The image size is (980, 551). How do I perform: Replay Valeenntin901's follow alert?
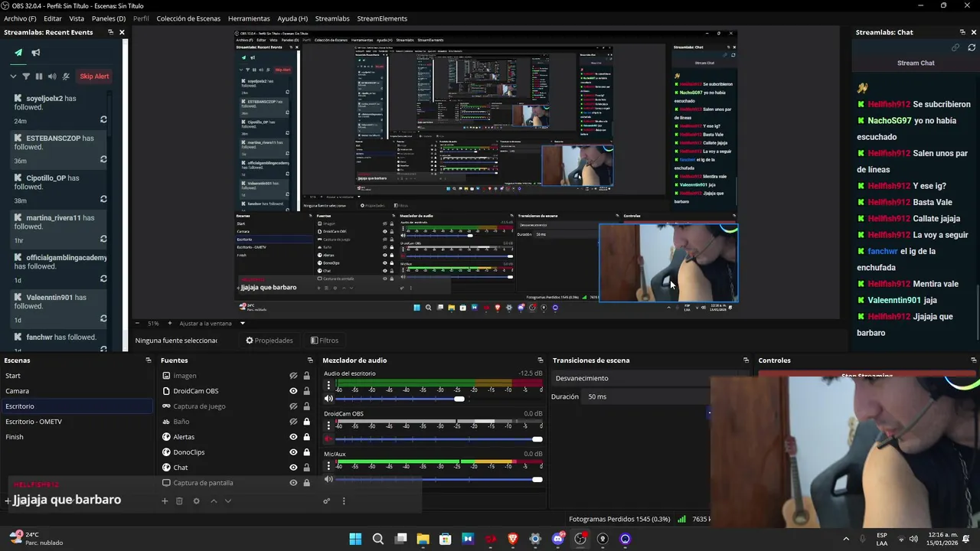(x=103, y=319)
